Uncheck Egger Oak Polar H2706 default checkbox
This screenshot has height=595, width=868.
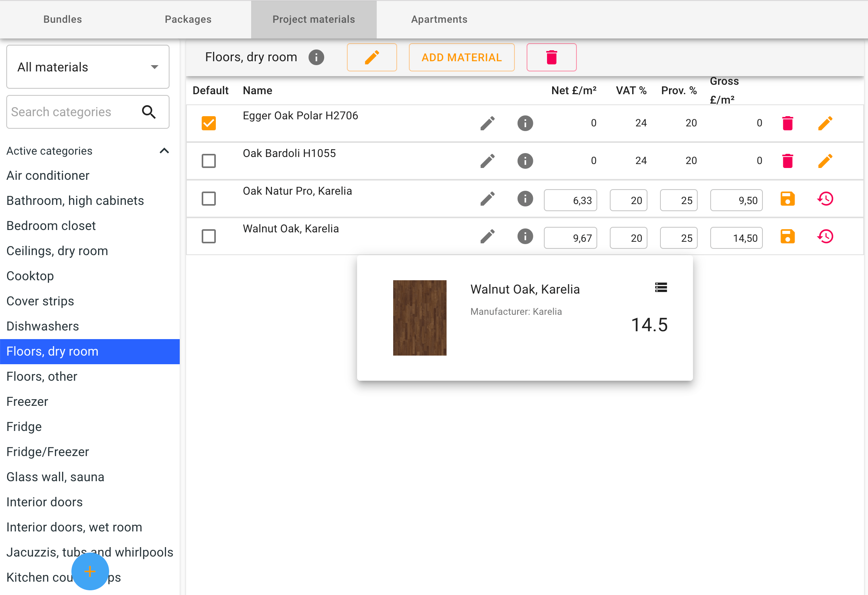tap(208, 123)
